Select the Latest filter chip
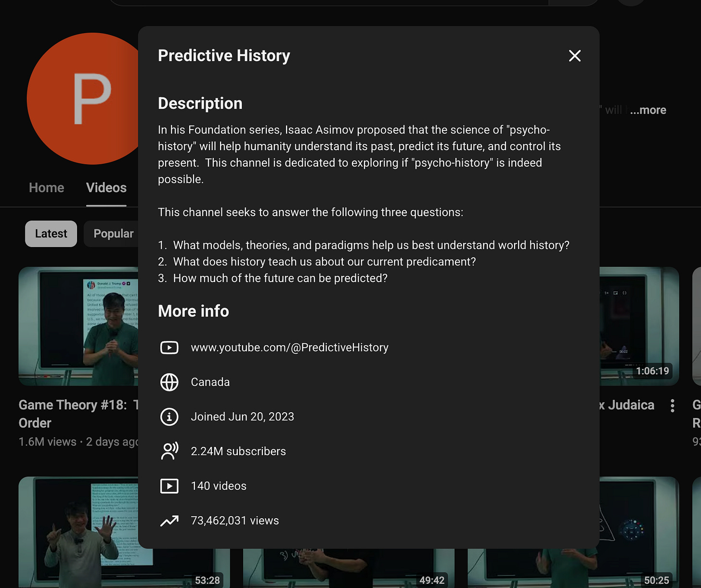The image size is (701, 588). 51,234
